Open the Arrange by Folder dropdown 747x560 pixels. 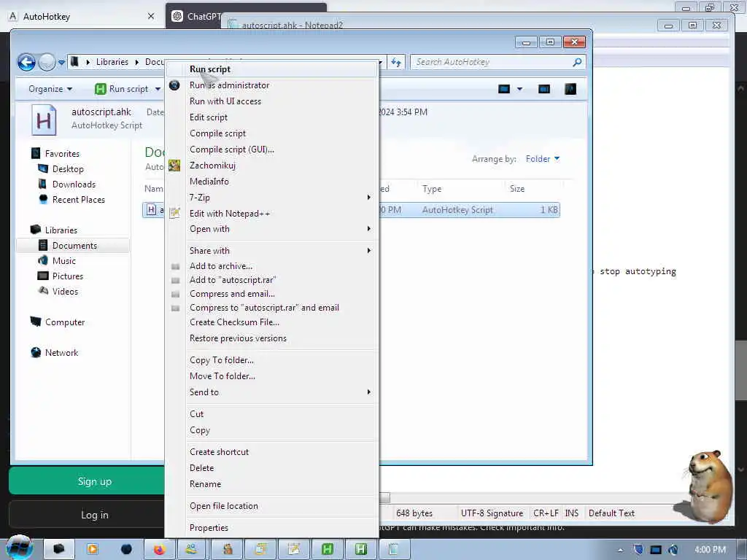543,158
